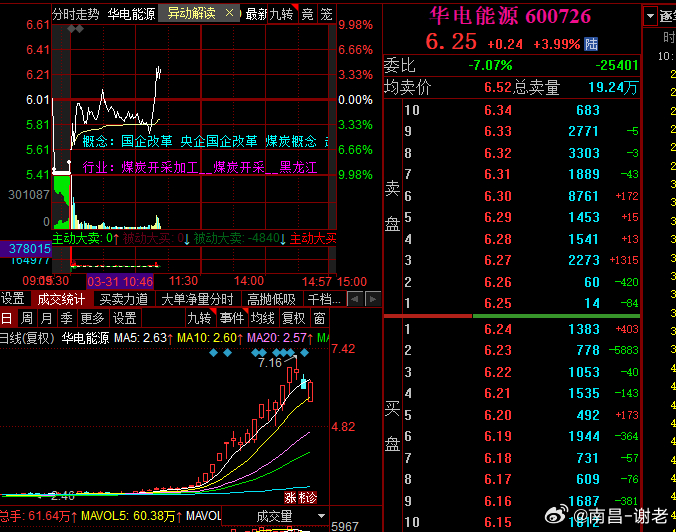Open the 复权 adjustment option
The height and width of the screenshot is (532, 676).
click(x=294, y=318)
